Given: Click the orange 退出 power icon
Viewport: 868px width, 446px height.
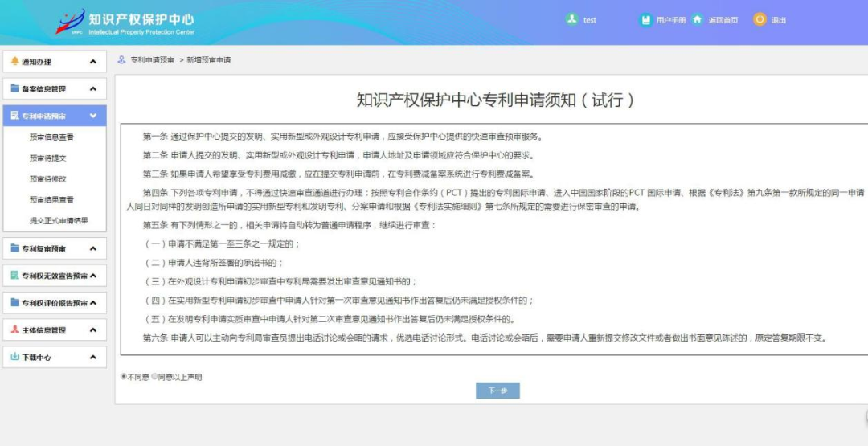Looking at the screenshot, I should pos(759,19).
